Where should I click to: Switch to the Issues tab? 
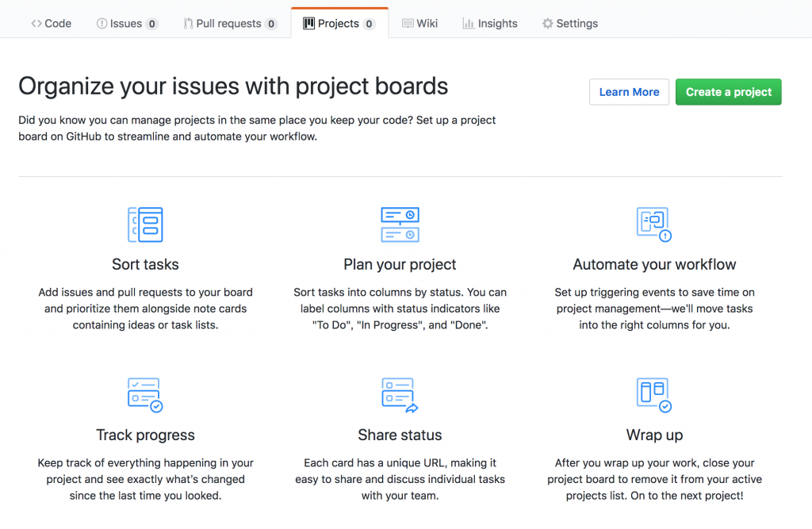click(x=125, y=24)
